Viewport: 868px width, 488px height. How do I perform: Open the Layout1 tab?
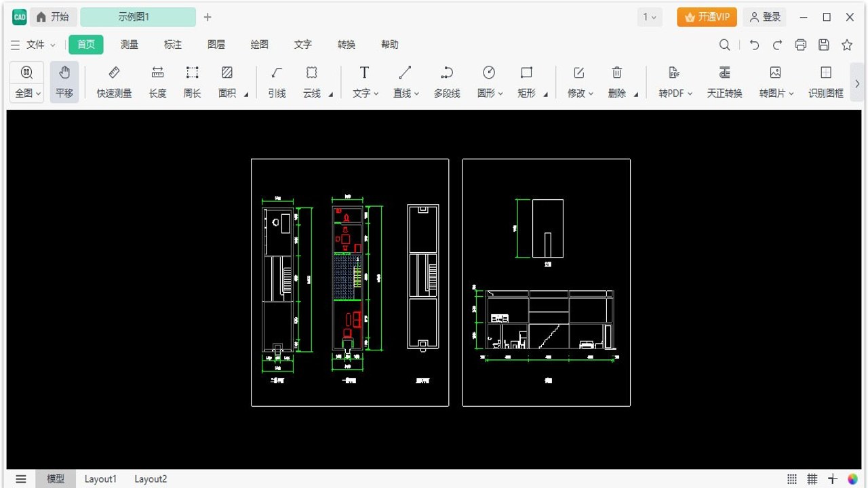(x=100, y=479)
